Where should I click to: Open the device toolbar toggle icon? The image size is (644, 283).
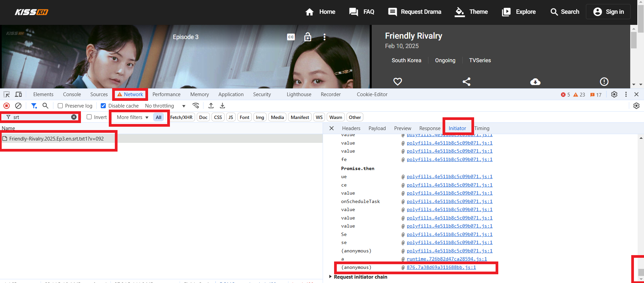coord(18,94)
